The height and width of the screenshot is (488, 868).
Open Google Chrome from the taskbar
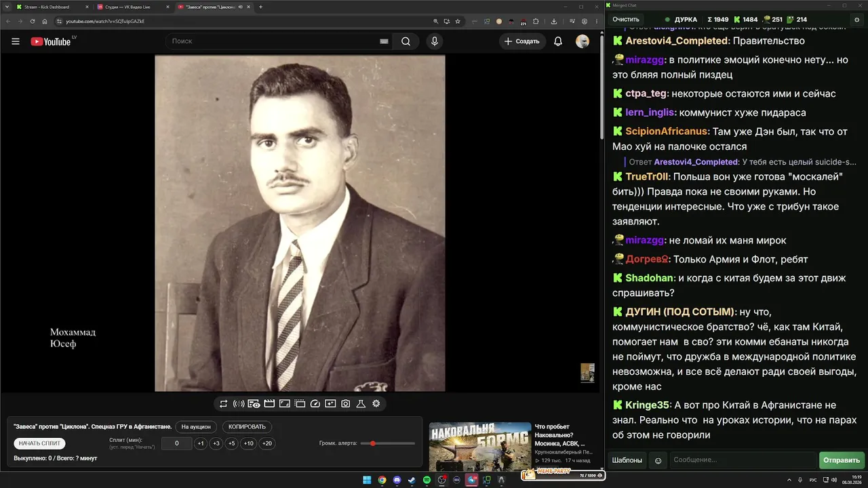pos(382,480)
